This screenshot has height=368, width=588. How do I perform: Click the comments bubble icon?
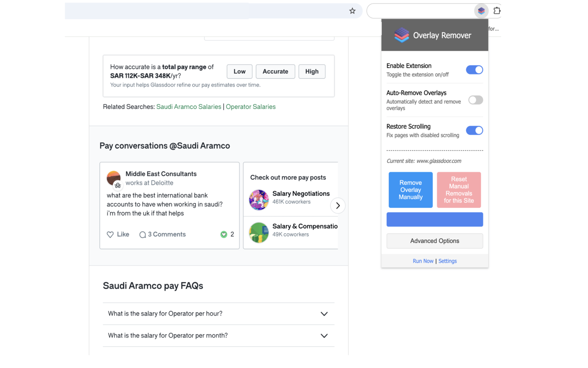coord(142,235)
